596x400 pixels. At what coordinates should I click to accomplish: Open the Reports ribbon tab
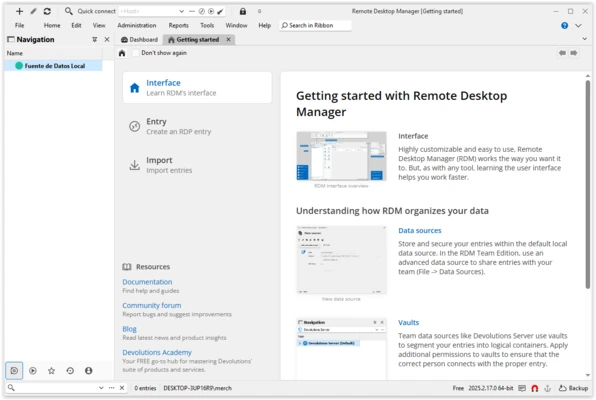point(179,25)
